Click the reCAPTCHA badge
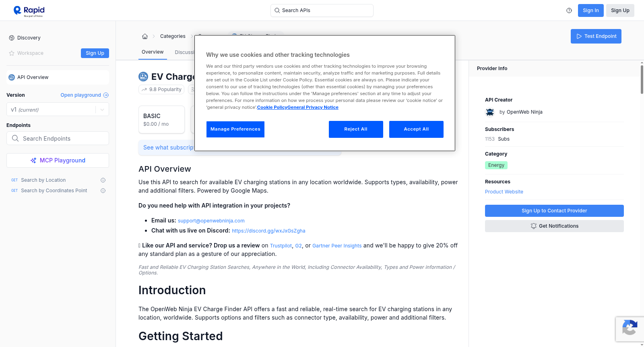644x347 pixels. (x=630, y=329)
